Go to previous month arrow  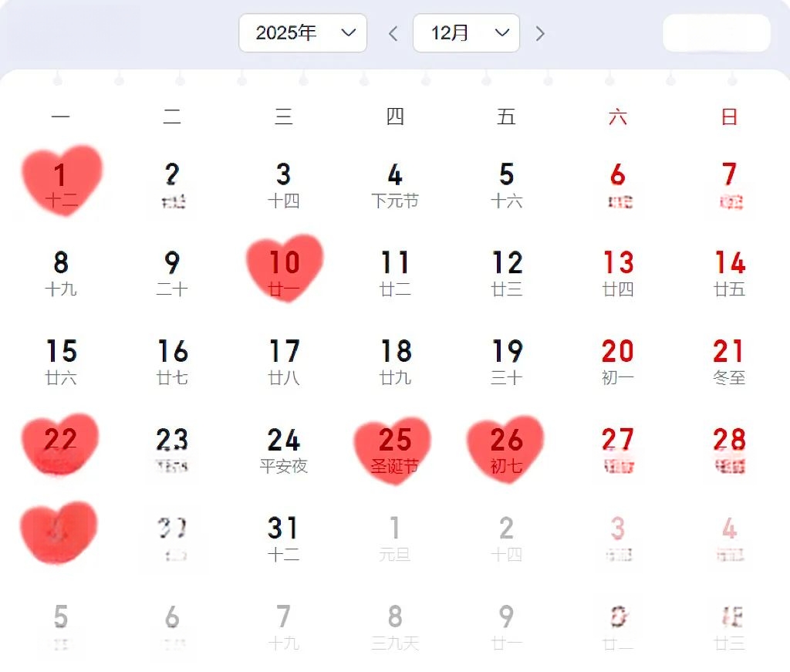click(x=393, y=34)
